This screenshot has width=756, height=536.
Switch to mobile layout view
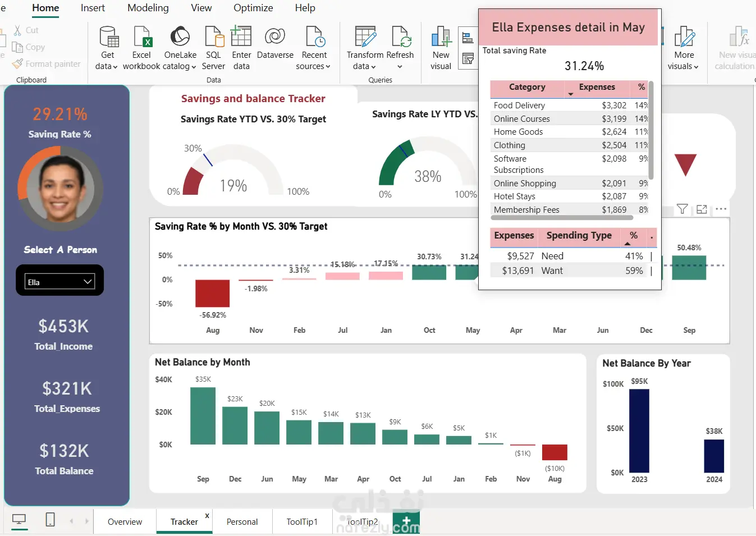click(x=50, y=520)
